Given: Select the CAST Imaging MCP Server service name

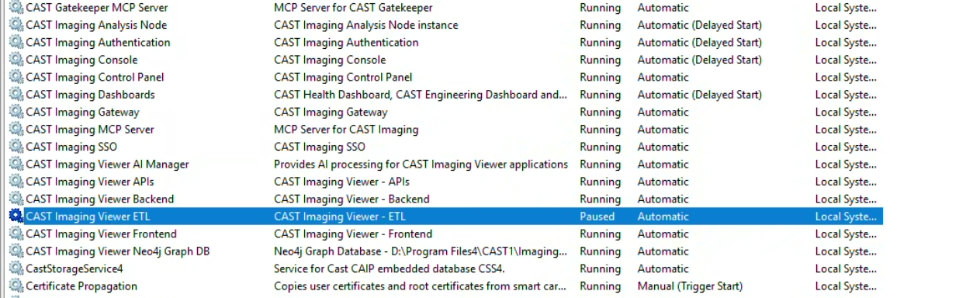Looking at the screenshot, I should point(90,130).
